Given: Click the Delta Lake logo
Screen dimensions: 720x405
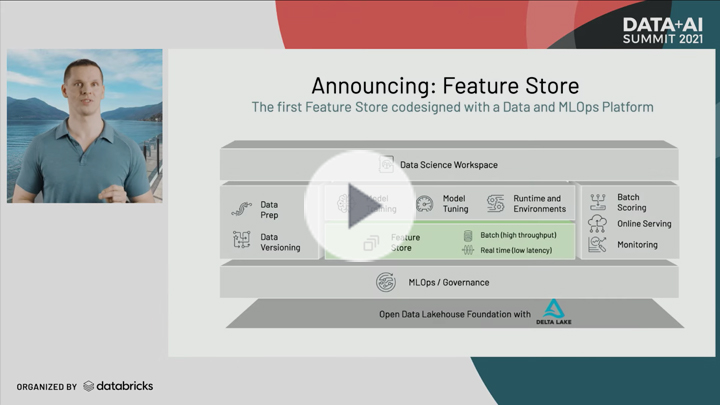Looking at the screenshot, I should click(x=554, y=312).
